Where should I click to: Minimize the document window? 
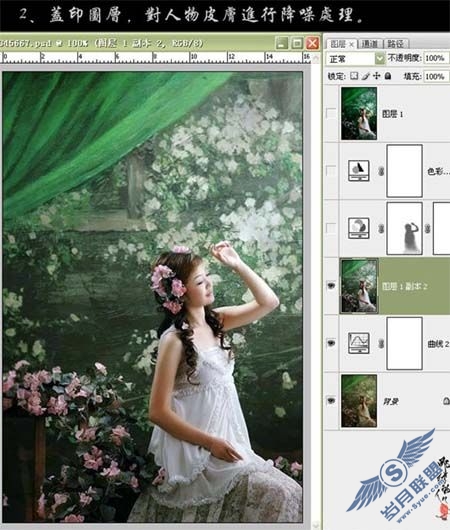(x=282, y=43)
